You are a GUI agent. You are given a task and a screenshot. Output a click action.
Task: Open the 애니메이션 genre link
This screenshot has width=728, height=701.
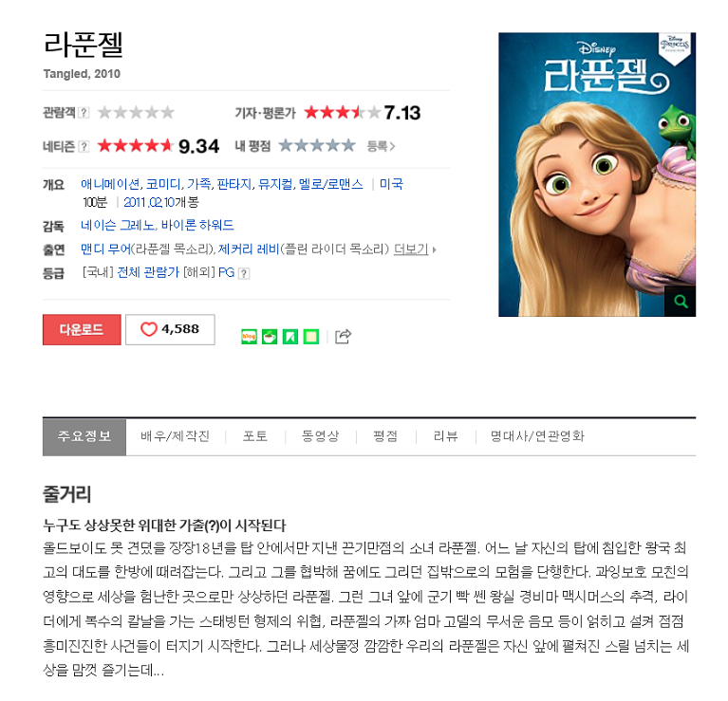[110, 184]
